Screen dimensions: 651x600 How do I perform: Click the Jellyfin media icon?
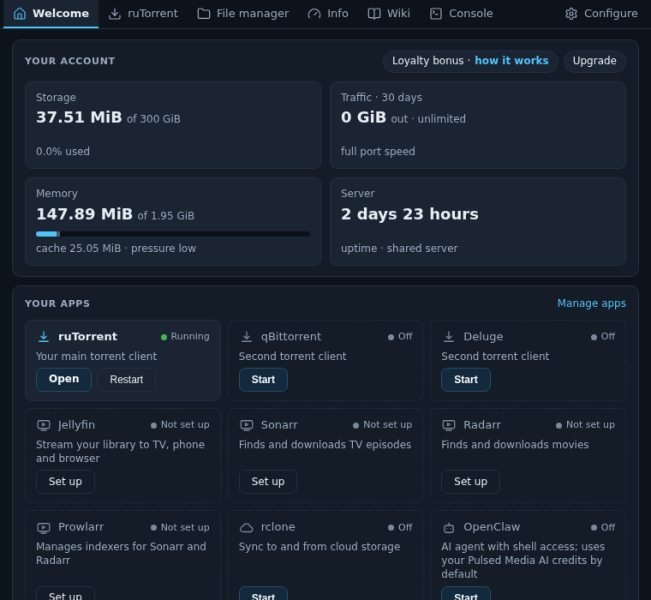pyautogui.click(x=44, y=425)
